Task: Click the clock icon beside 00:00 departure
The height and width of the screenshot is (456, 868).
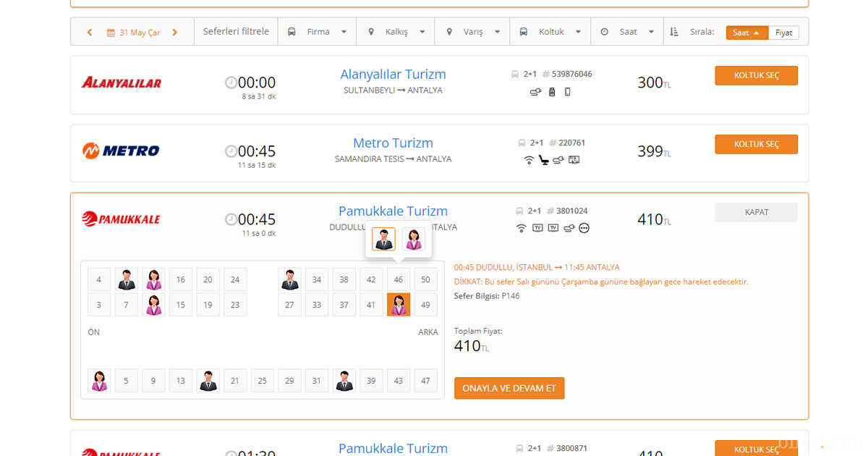Action: (x=231, y=83)
